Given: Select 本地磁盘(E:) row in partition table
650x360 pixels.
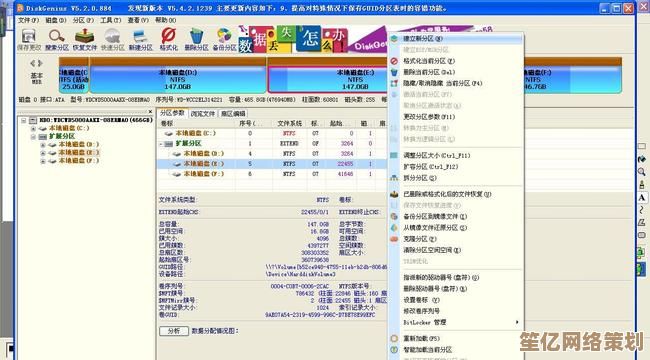Looking at the screenshot, I should (272, 164).
